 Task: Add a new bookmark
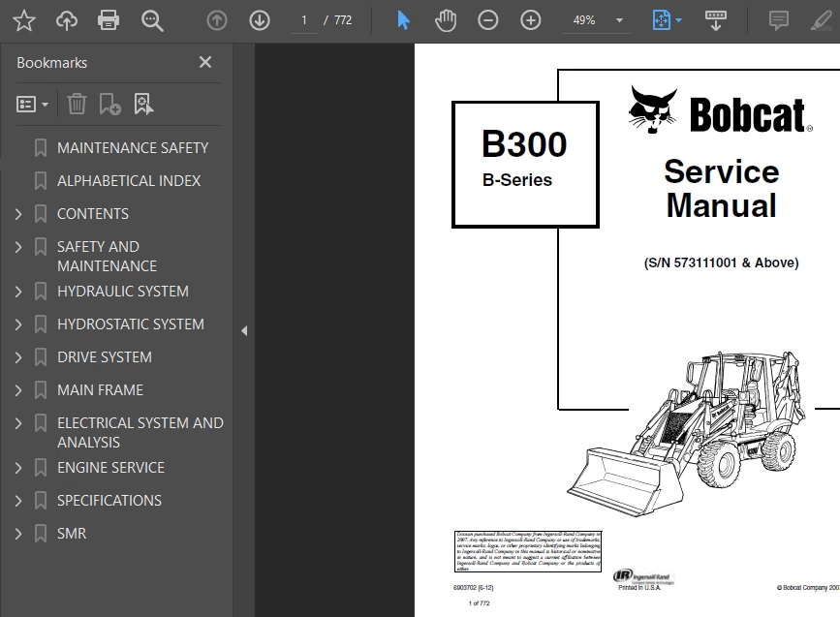pos(109,104)
